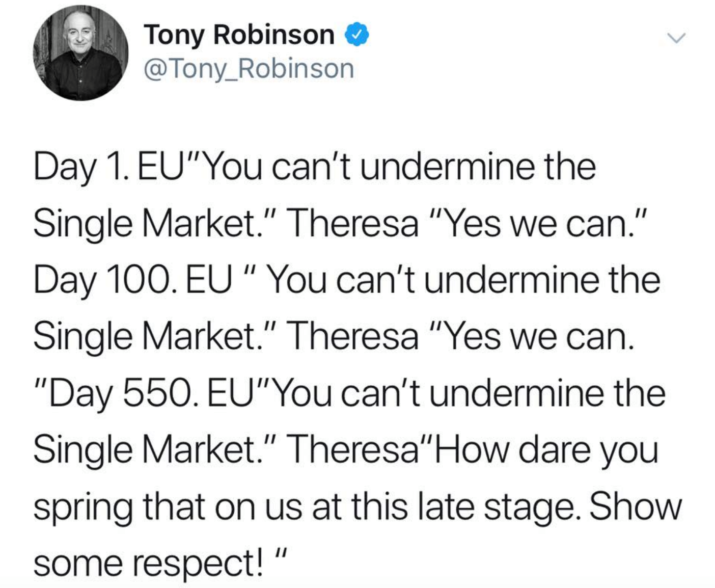
Task: Click the "Day 1." text in tweet
Action: coord(79,168)
